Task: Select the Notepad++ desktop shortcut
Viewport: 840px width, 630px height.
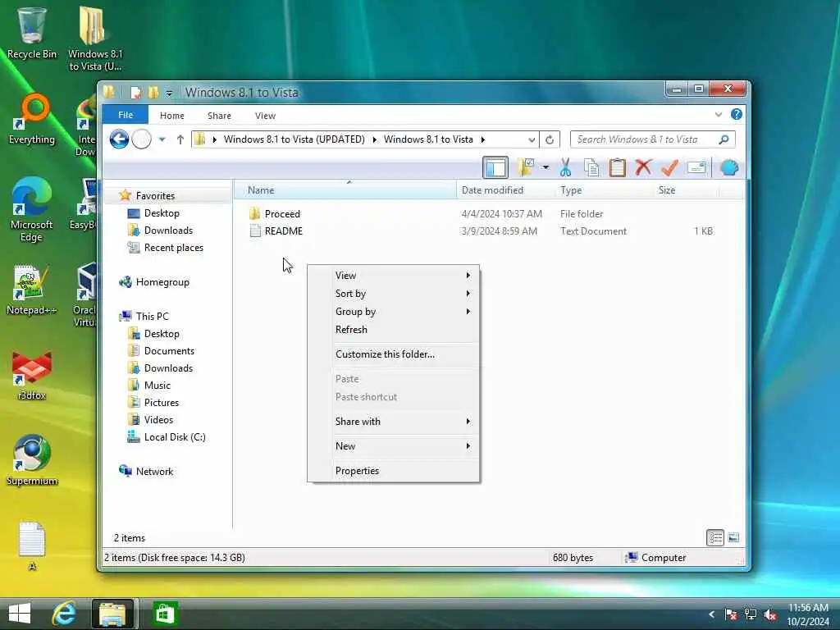Action: [32, 290]
